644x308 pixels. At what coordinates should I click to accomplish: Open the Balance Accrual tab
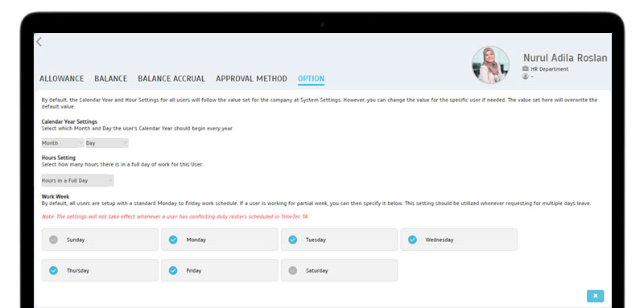click(171, 79)
